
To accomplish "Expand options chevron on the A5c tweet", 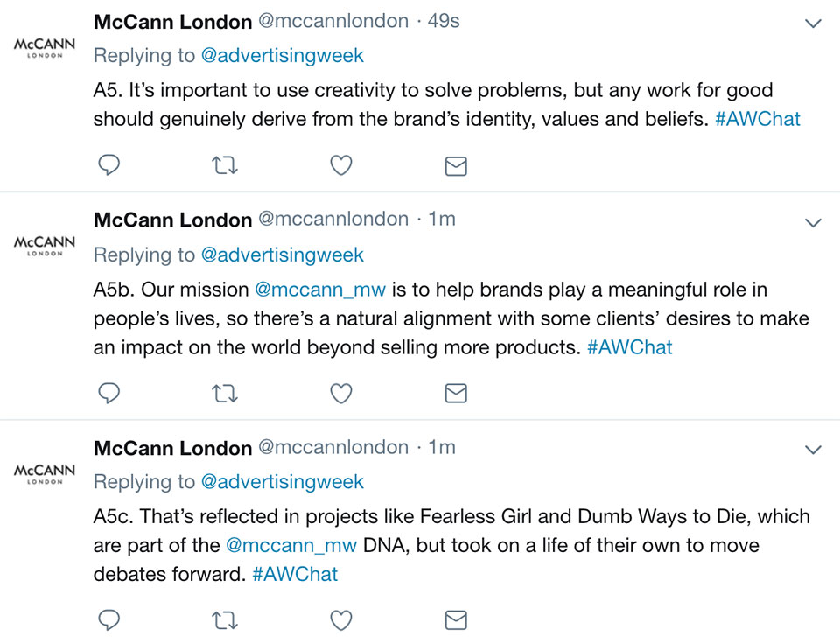I will click(813, 450).
